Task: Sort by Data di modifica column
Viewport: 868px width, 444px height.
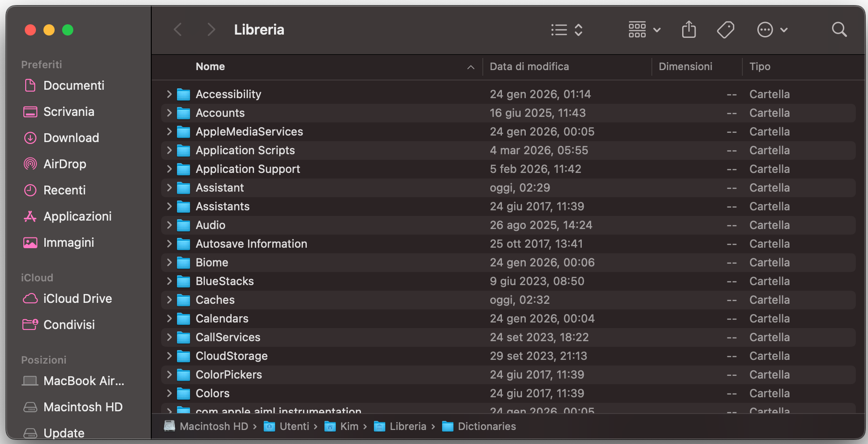Action: tap(529, 66)
